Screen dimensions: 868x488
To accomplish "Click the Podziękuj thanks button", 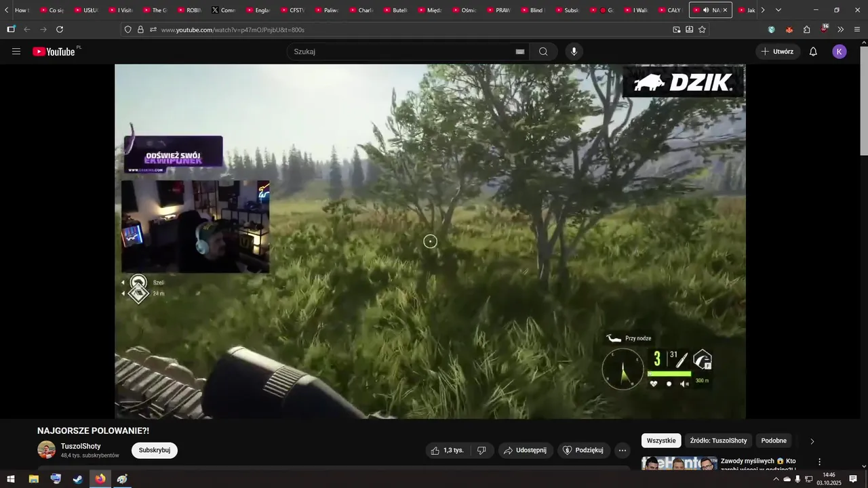I will click(x=583, y=450).
